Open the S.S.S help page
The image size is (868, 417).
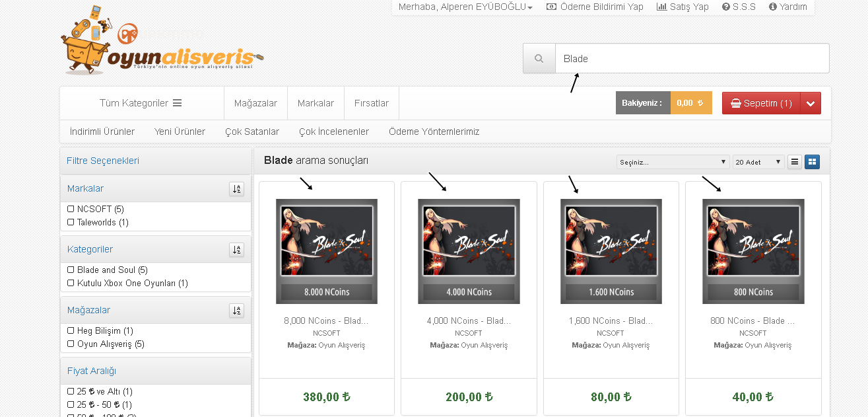(739, 7)
